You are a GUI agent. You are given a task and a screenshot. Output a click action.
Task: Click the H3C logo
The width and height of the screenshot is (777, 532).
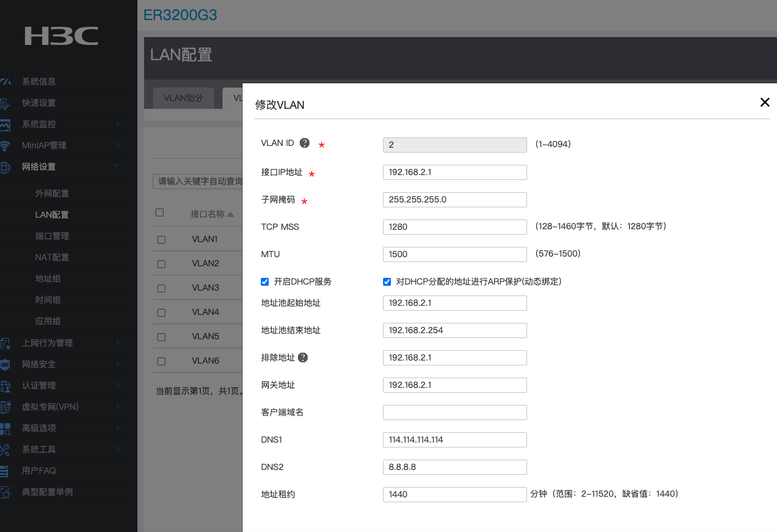(61, 36)
